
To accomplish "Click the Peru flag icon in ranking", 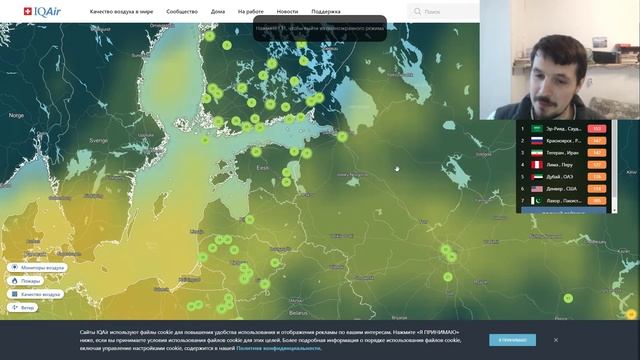I will point(537,165).
